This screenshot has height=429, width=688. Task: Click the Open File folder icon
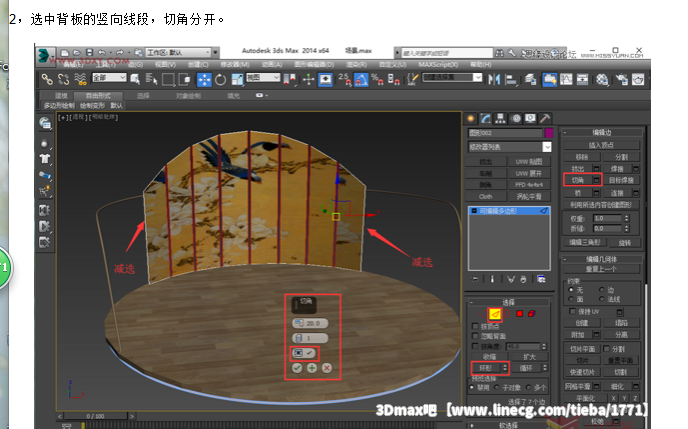click(x=77, y=52)
